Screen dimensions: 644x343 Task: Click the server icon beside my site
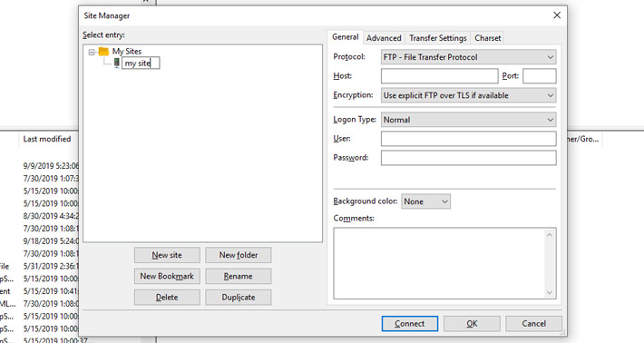coord(117,63)
